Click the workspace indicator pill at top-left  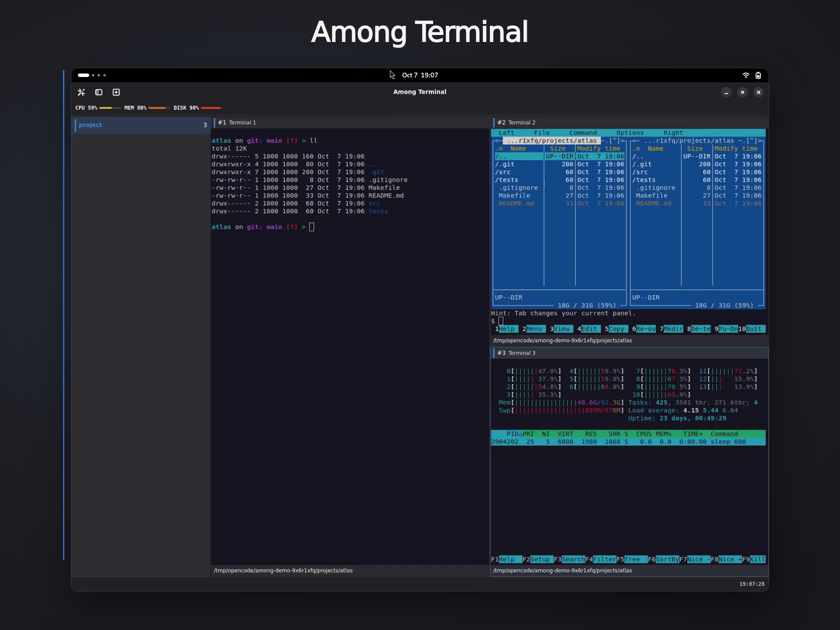(84, 75)
